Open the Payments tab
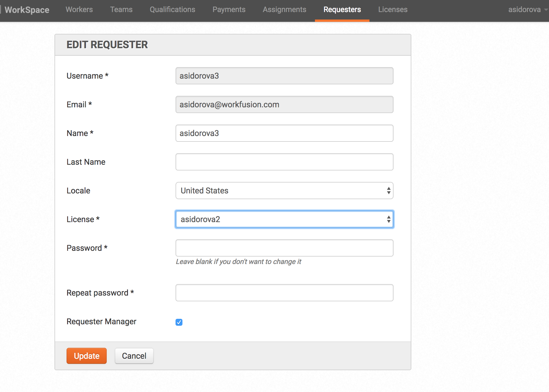This screenshot has width=549, height=392. (229, 9)
